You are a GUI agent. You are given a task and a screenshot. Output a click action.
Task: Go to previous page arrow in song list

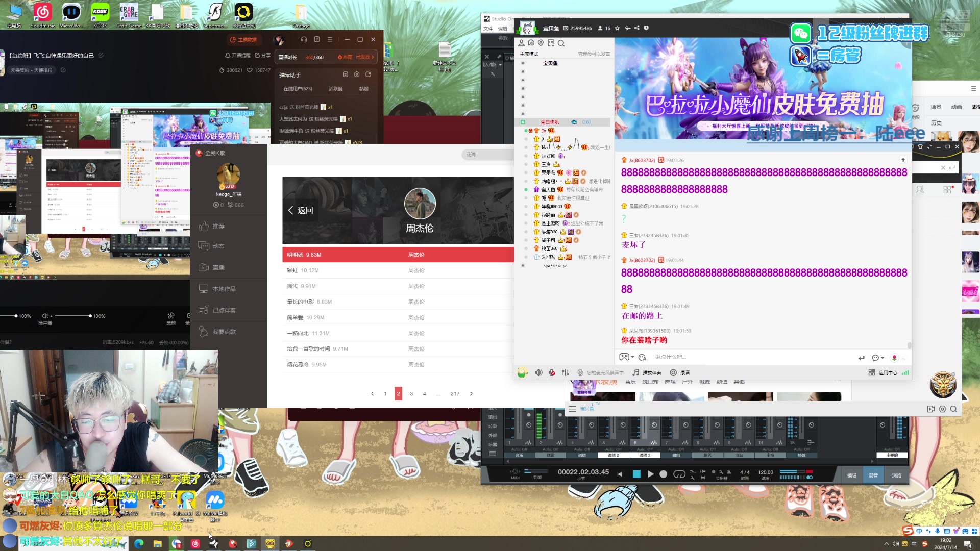[x=373, y=394]
